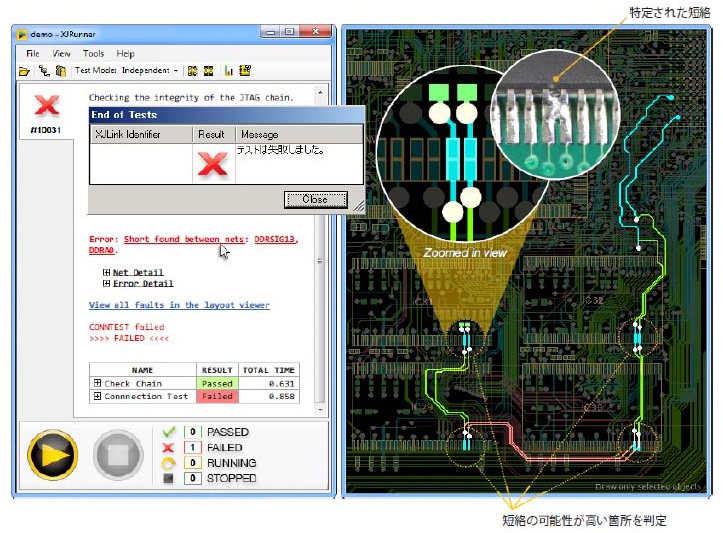The image size is (723, 533).
Task: Expand the Connection Test row
Action: (x=97, y=397)
